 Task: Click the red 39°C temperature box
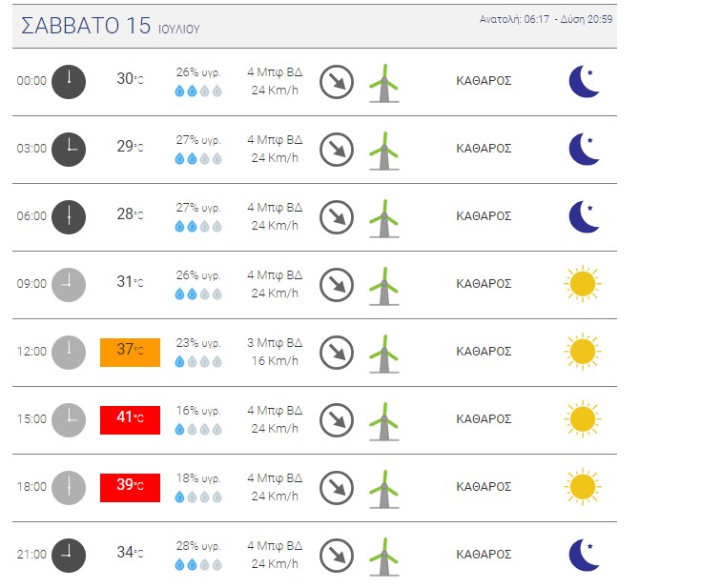tap(131, 488)
